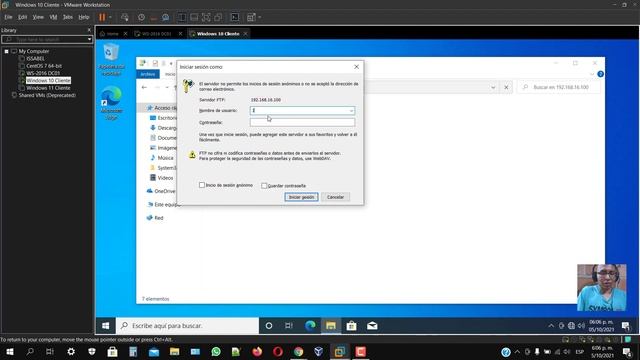Image resolution: width=640 pixels, height=360 pixels.
Task: Open WhatsApp from the host taskbar
Action: (x=216, y=351)
